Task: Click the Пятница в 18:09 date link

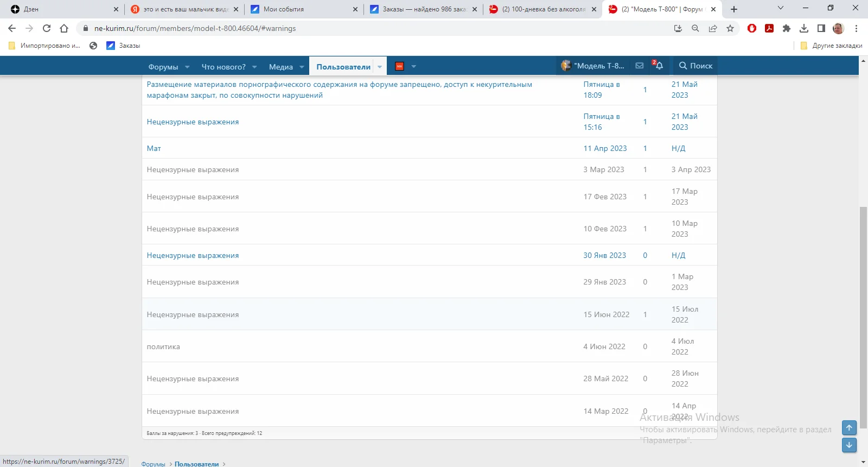Action: click(602, 90)
